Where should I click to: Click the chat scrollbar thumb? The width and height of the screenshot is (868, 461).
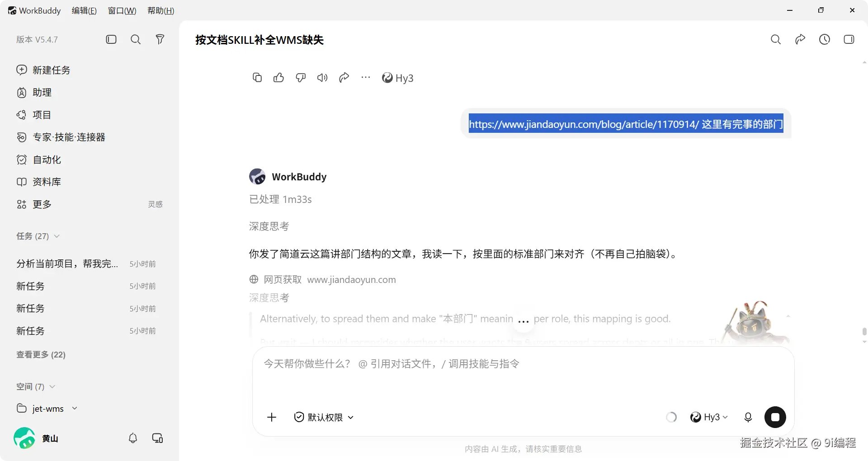(864, 332)
